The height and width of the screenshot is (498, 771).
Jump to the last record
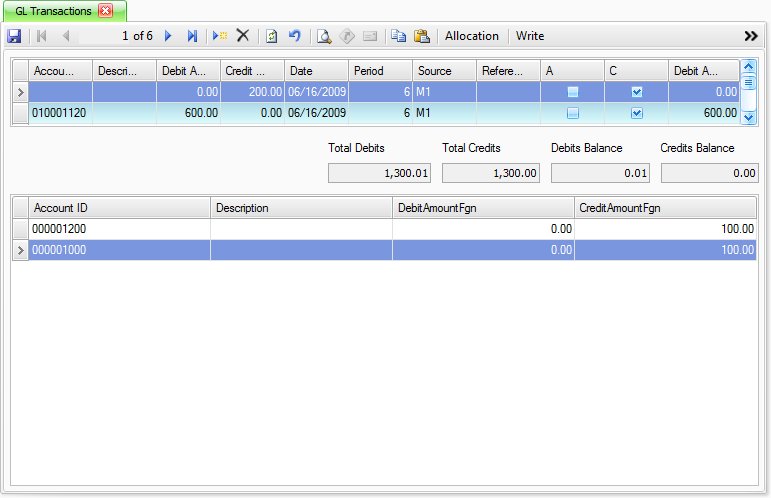(x=192, y=36)
